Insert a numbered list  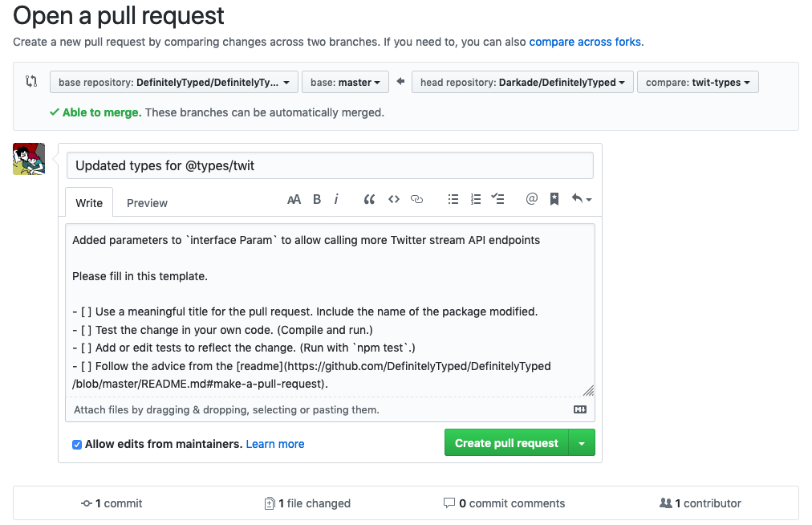pyautogui.click(x=475, y=199)
